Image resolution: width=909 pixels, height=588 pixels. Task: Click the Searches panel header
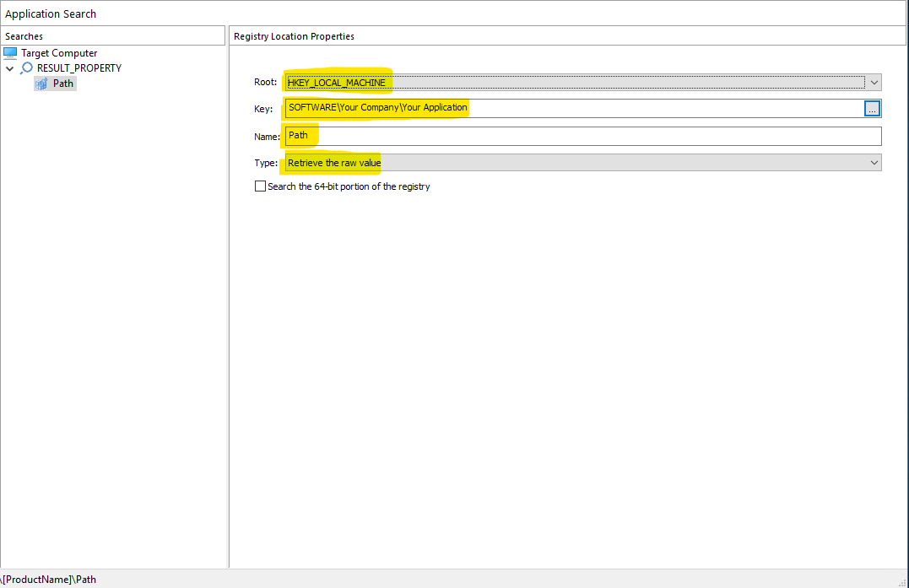coord(24,36)
